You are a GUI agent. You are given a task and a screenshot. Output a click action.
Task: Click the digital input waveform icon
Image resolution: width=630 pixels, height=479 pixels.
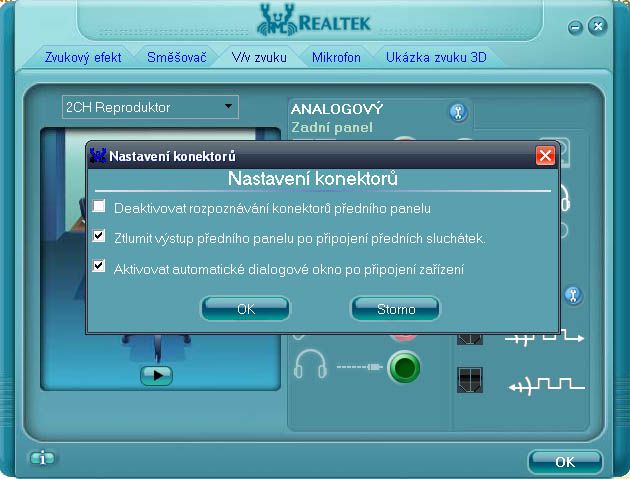pos(547,386)
